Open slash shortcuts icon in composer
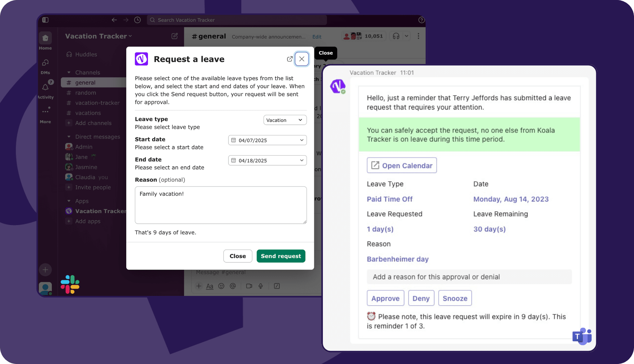This screenshot has width=634, height=364. point(277,286)
